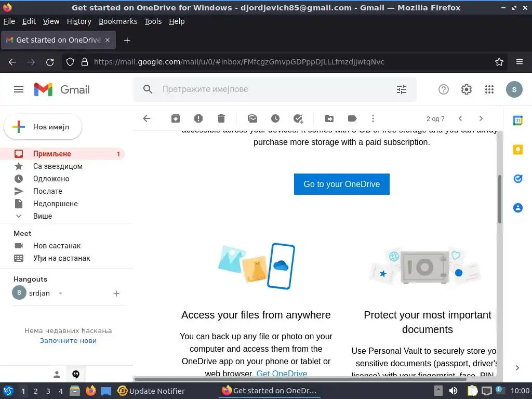Show Hangouts conversations bubble icon
Screen dimensions: 532x399
[76, 375]
